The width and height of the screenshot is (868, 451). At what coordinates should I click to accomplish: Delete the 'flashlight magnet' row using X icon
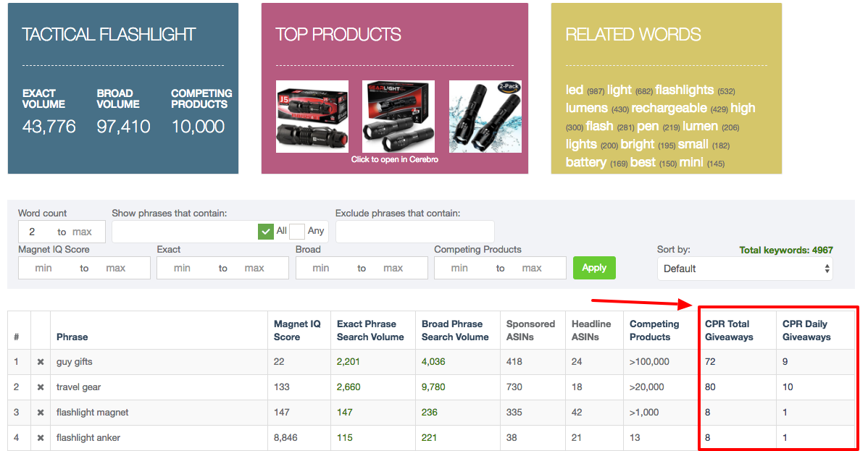point(41,413)
